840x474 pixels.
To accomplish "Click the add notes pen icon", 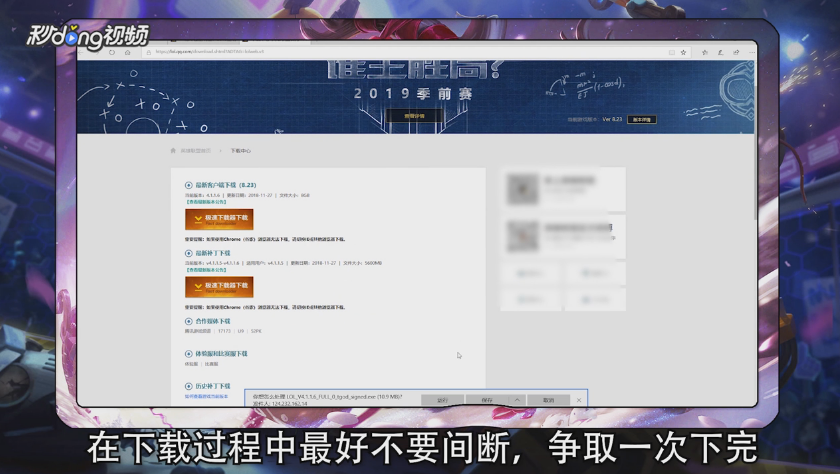I will pos(721,52).
